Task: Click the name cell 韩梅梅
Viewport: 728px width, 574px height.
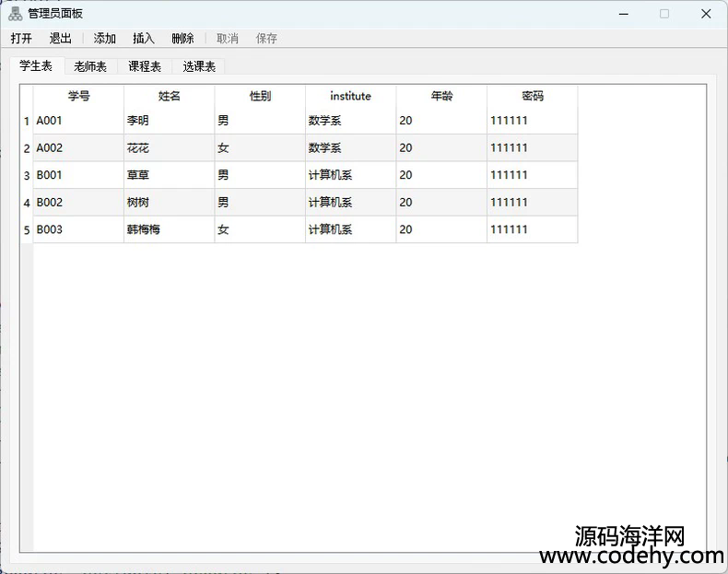Action: [x=169, y=229]
